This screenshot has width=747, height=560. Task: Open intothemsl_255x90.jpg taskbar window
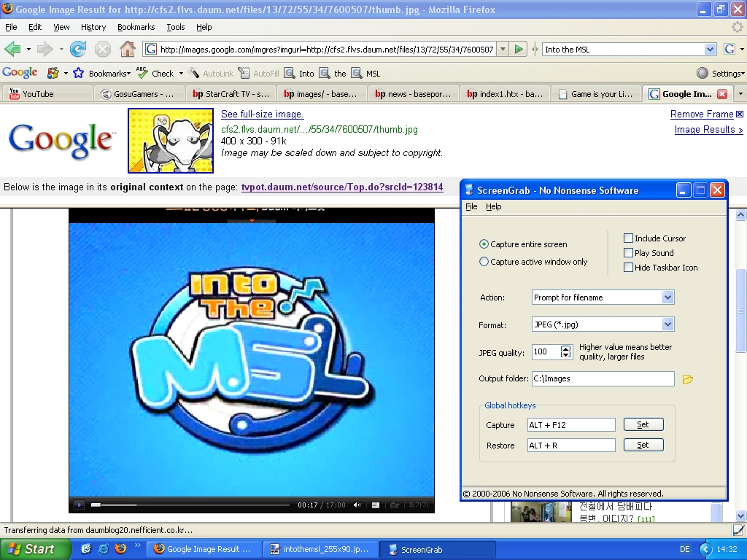320,549
